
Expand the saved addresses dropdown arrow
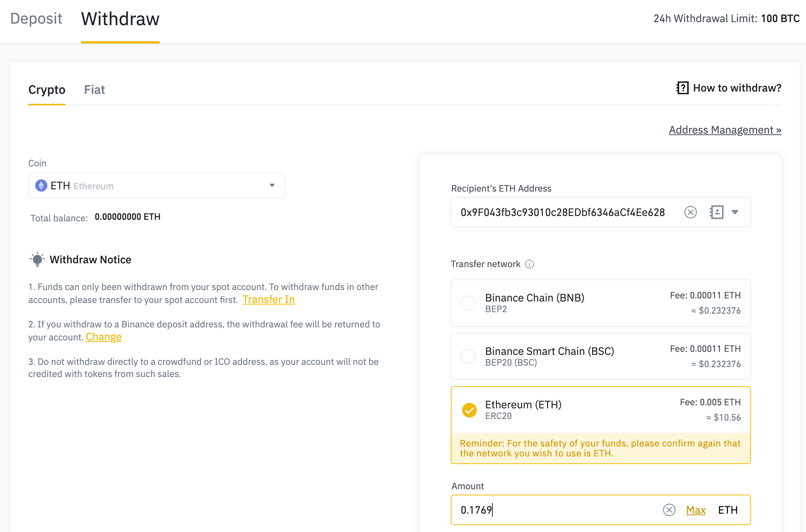point(735,212)
